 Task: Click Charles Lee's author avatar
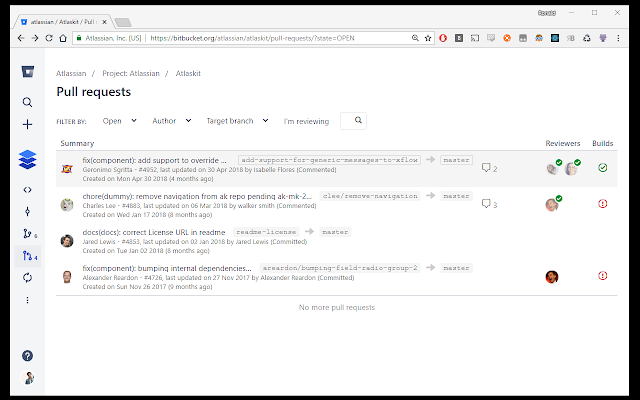click(x=67, y=204)
